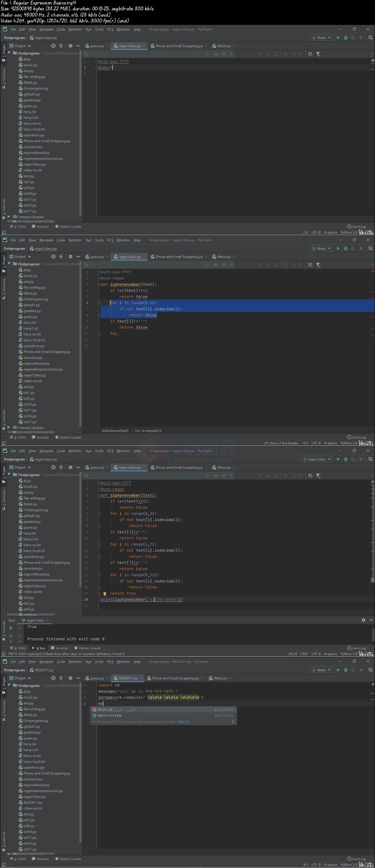
Task: Open the three-dot menu in the completion popup
Action: (233, 721)
